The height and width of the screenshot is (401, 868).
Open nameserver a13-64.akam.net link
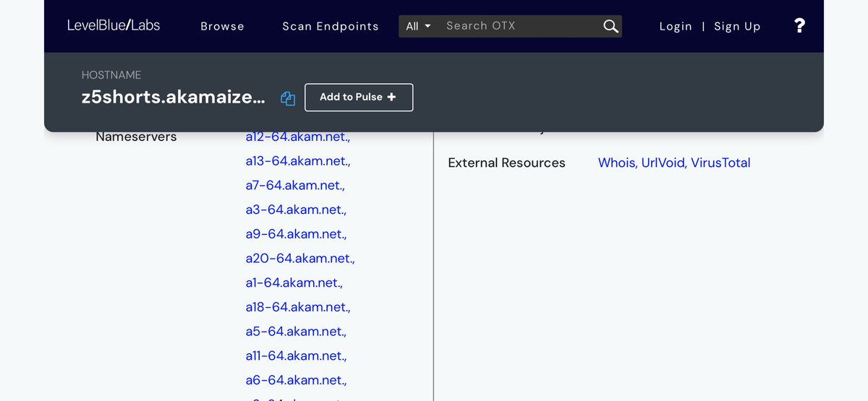click(297, 160)
